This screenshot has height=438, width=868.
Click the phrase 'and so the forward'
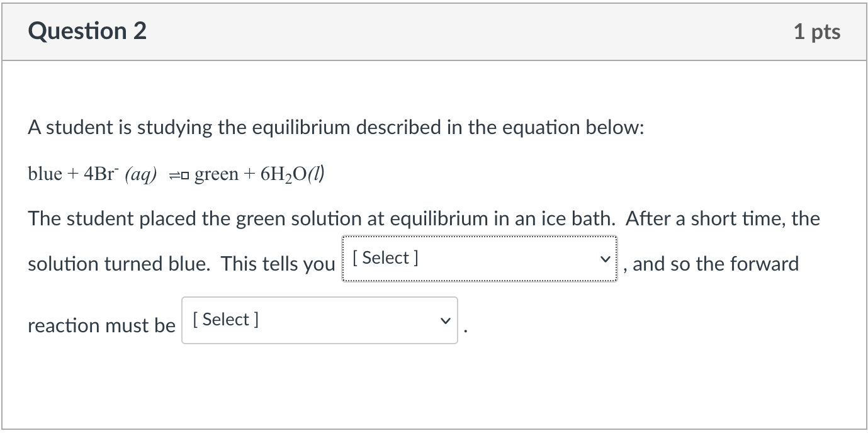[712, 263]
